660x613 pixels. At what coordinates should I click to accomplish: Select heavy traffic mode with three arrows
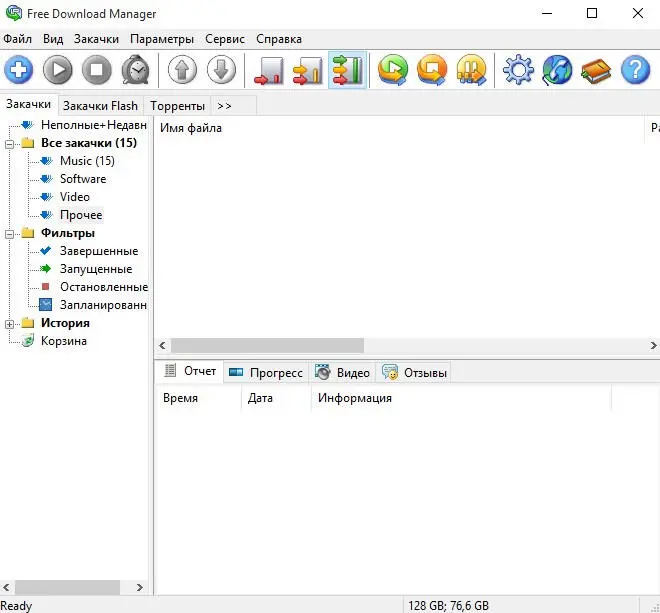pyautogui.click(x=347, y=70)
